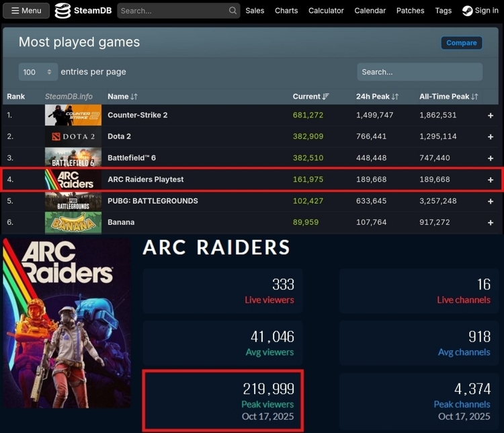
Task: Click the Banana game icon image
Action: click(x=73, y=223)
